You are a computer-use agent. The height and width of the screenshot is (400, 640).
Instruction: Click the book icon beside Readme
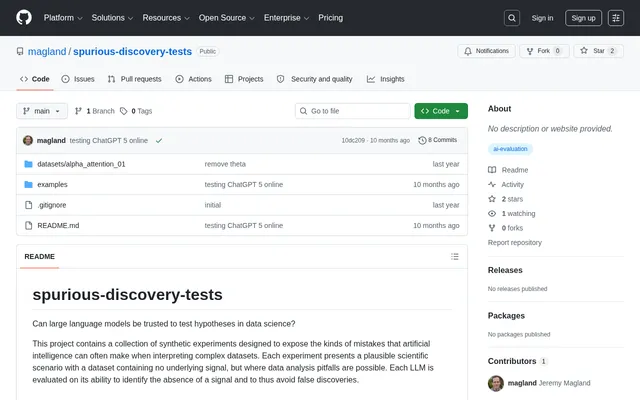(492, 170)
